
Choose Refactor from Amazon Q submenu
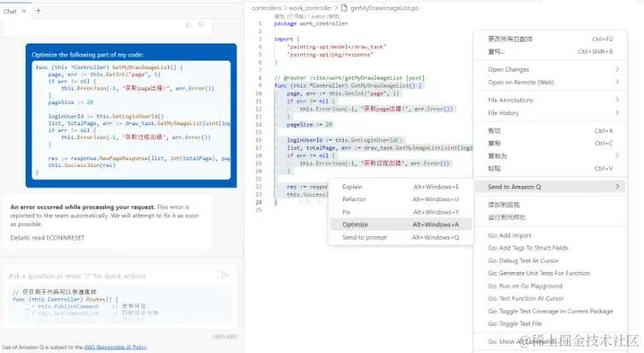click(x=400, y=199)
